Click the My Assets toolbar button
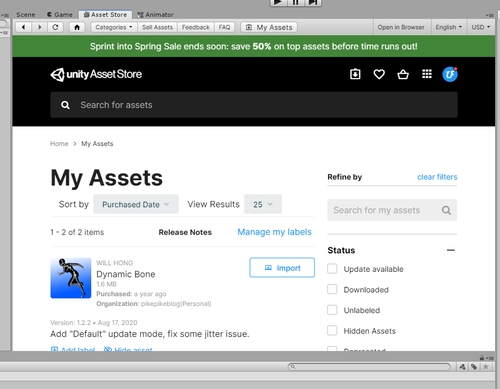This screenshot has width=500, height=389. pyautogui.click(x=269, y=27)
